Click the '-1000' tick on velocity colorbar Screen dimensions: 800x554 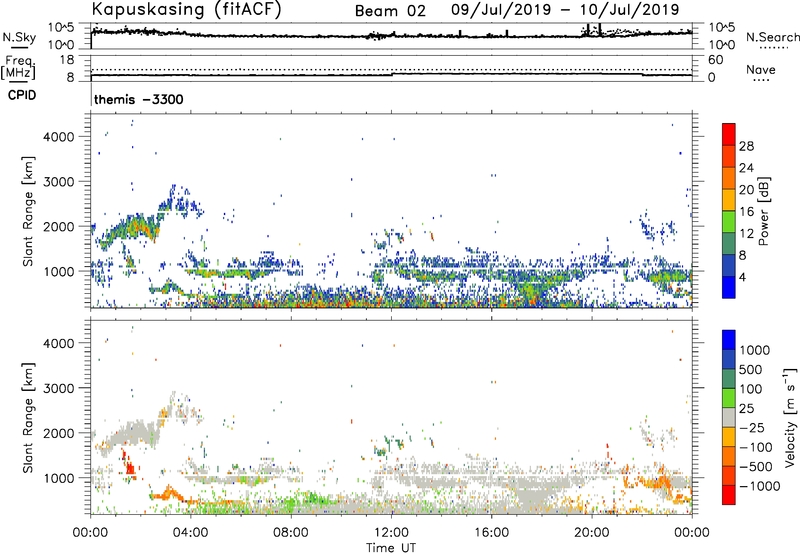click(x=759, y=486)
